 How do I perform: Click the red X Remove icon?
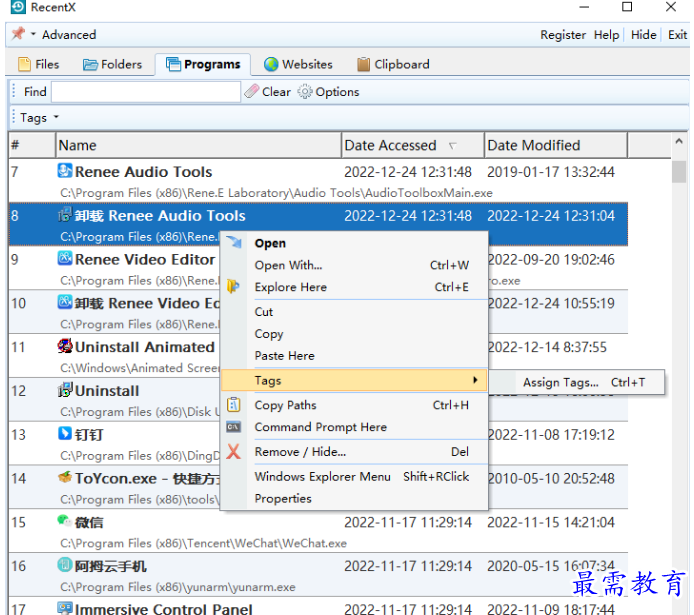234,452
